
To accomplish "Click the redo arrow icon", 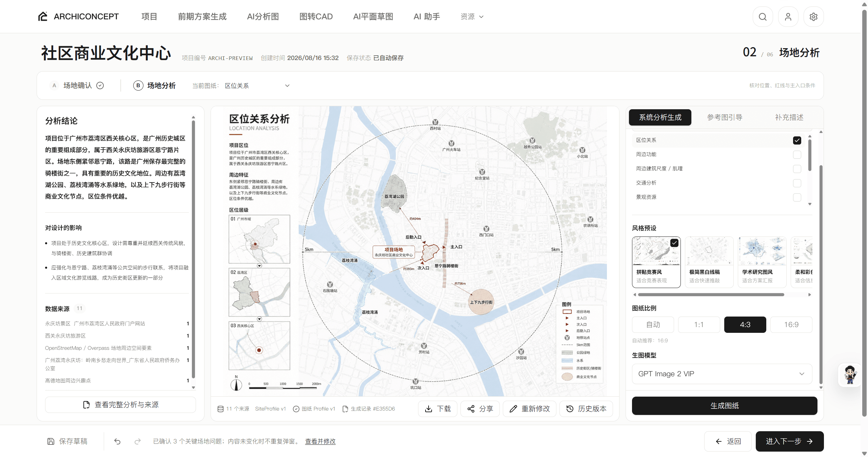I will point(138,441).
